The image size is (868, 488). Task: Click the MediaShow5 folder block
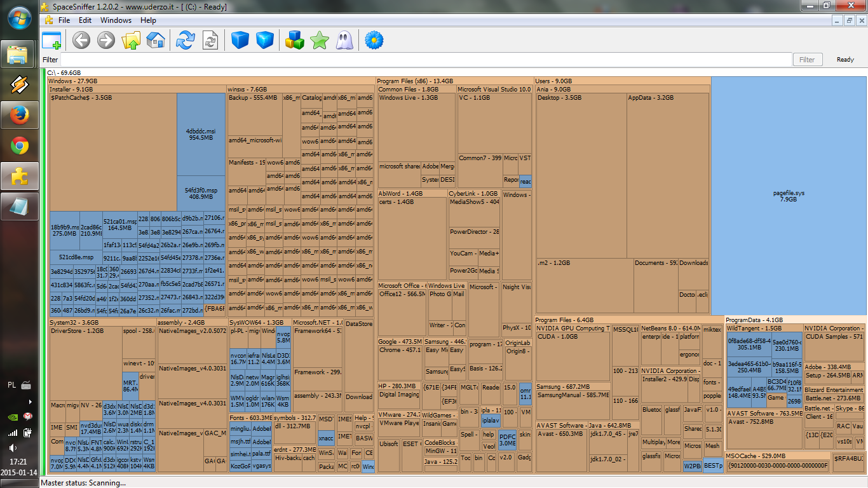[x=474, y=212]
